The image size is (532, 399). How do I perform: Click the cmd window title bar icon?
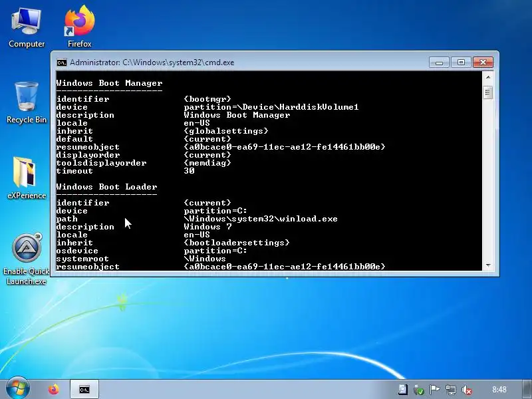click(62, 63)
